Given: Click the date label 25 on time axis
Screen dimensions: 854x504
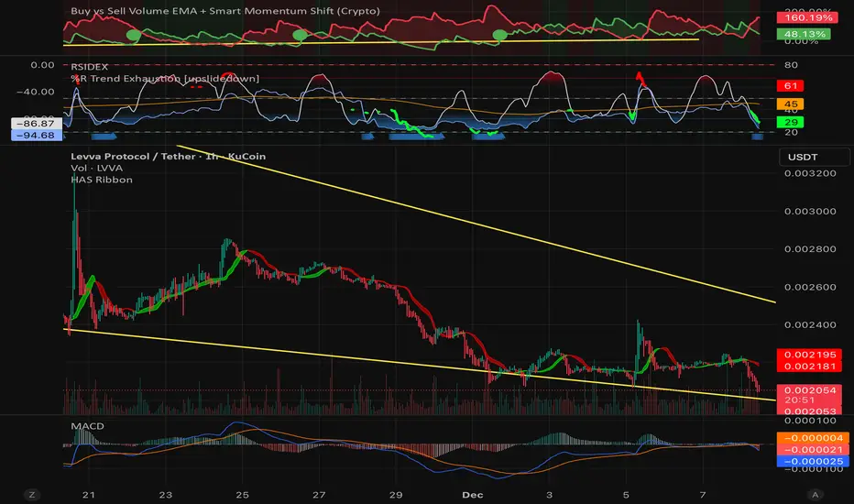Looking at the screenshot, I should (x=243, y=495).
